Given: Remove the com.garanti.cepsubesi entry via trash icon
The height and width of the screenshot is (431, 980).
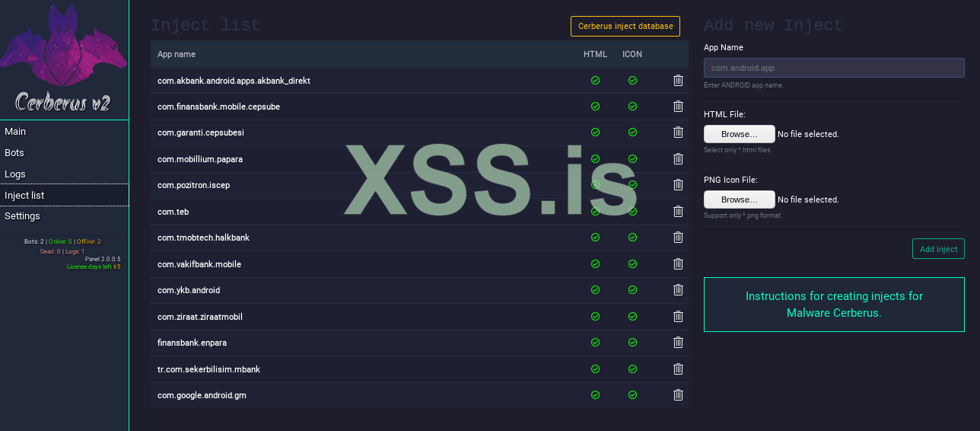Looking at the screenshot, I should pos(678,132).
